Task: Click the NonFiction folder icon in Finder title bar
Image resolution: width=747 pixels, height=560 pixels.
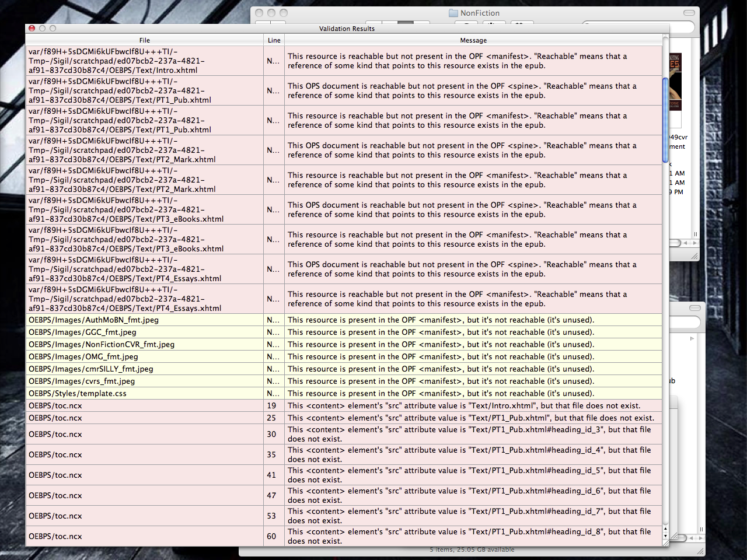Action: [453, 13]
